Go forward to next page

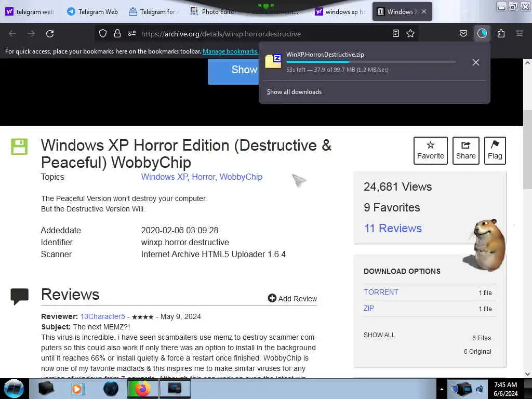(31, 34)
